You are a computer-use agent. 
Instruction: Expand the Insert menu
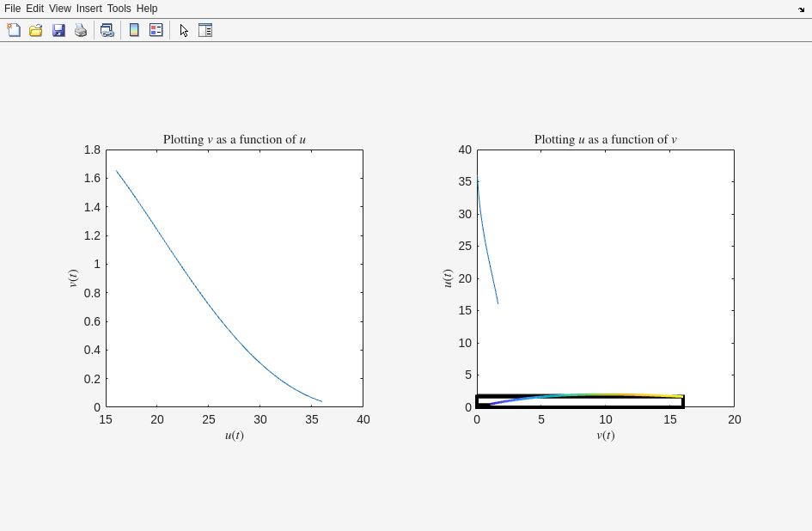click(89, 9)
